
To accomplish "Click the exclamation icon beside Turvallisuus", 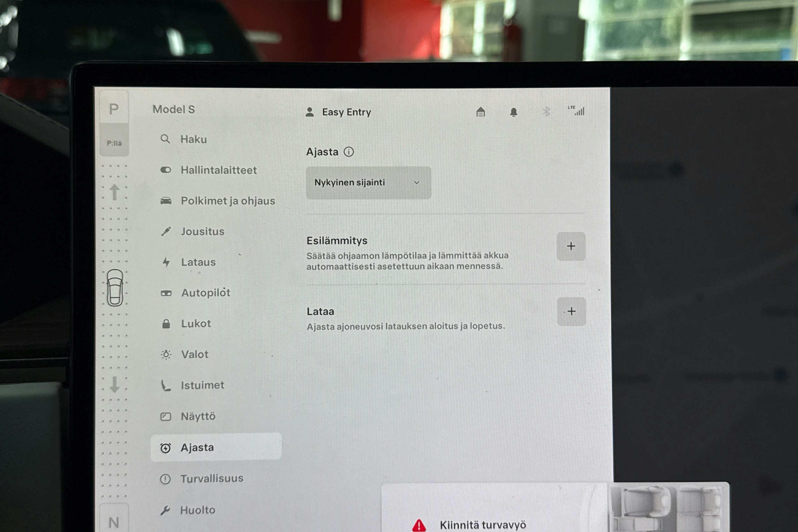I will point(165,479).
